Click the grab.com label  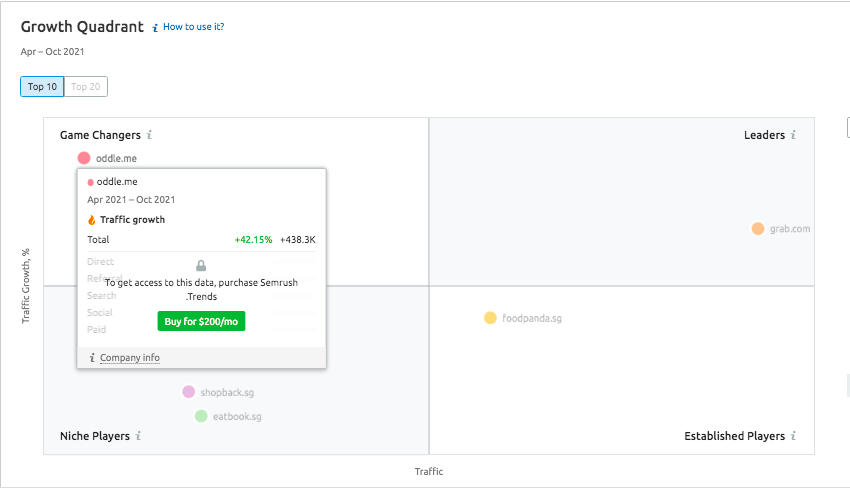point(790,229)
